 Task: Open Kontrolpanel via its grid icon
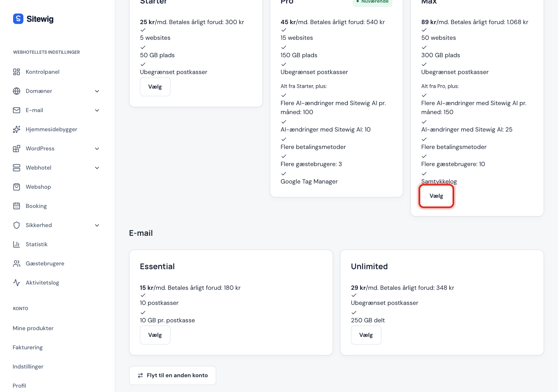point(17,72)
